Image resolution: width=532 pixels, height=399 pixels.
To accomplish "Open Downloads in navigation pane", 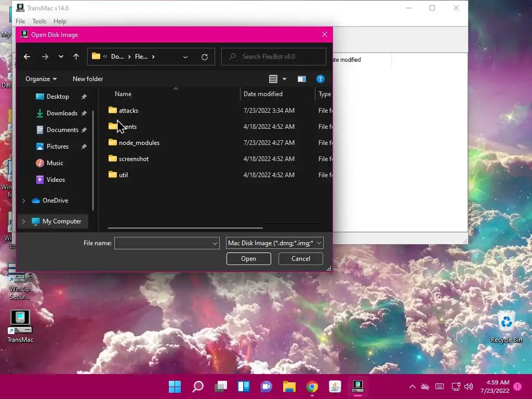I will coord(61,113).
